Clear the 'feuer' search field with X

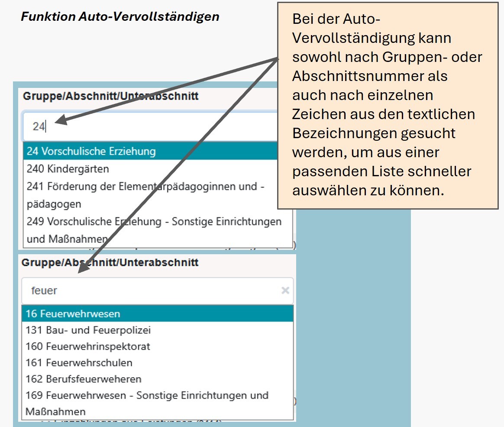[x=285, y=291]
